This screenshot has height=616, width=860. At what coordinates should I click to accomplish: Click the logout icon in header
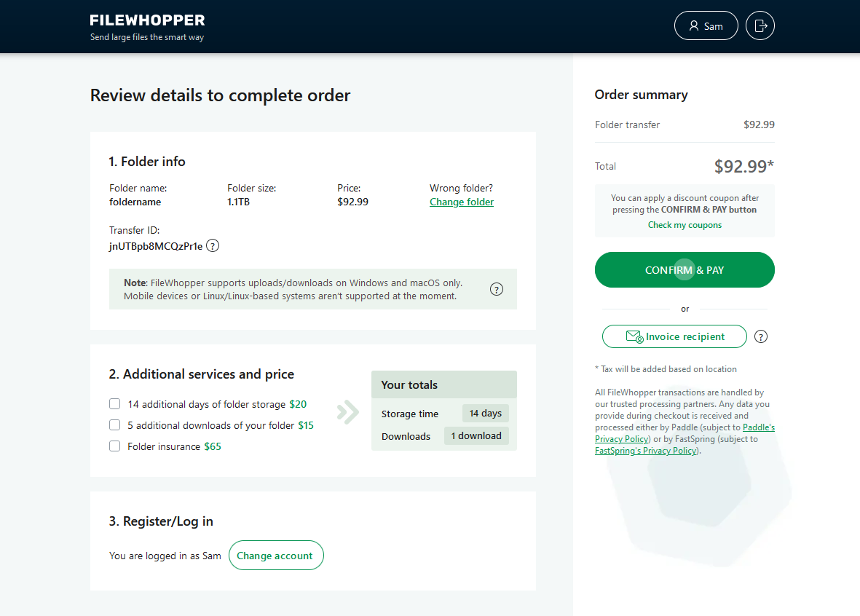pyautogui.click(x=760, y=25)
